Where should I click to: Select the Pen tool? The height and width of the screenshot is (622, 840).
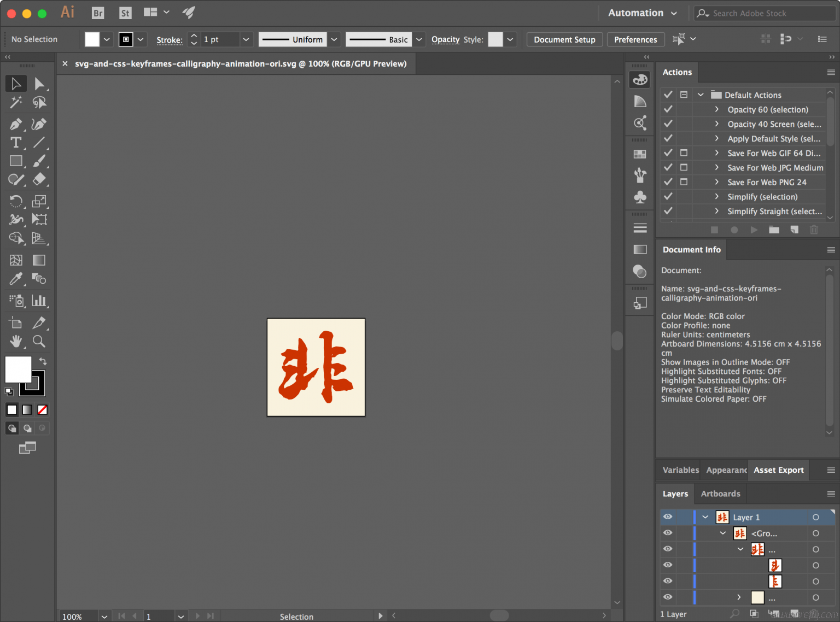pyautogui.click(x=16, y=124)
